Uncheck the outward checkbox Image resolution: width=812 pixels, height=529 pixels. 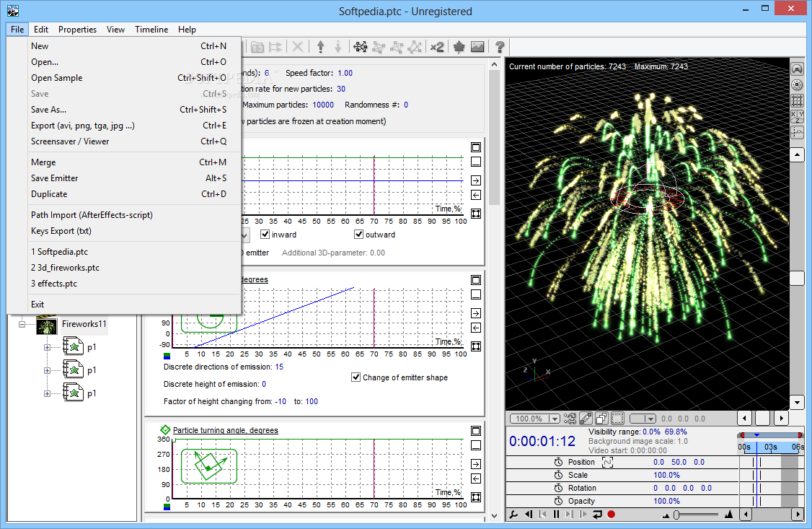click(x=358, y=235)
